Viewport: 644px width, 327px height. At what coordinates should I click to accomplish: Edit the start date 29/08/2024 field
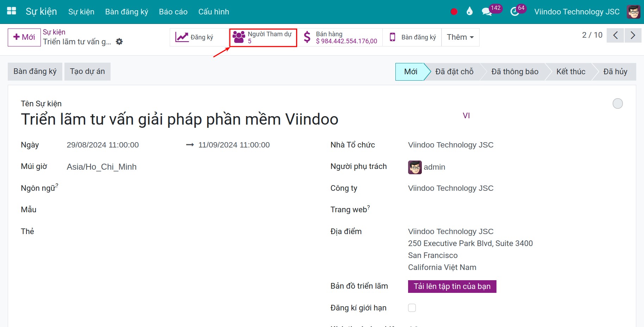[x=103, y=145]
